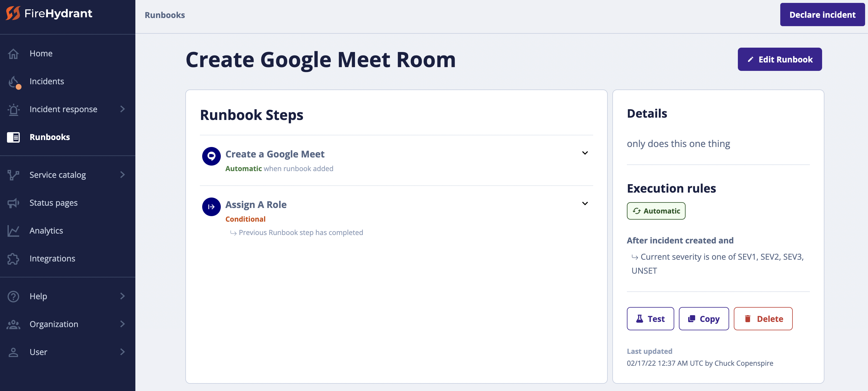Screen dimensions: 868x391
Task: Open Incidents via the flame icon
Action: coord(13,81)
